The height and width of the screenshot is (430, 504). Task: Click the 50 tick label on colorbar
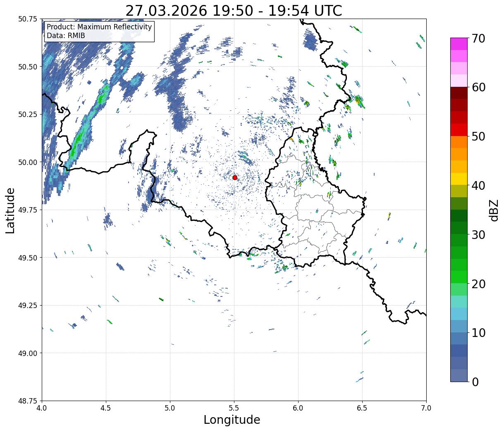478,136
